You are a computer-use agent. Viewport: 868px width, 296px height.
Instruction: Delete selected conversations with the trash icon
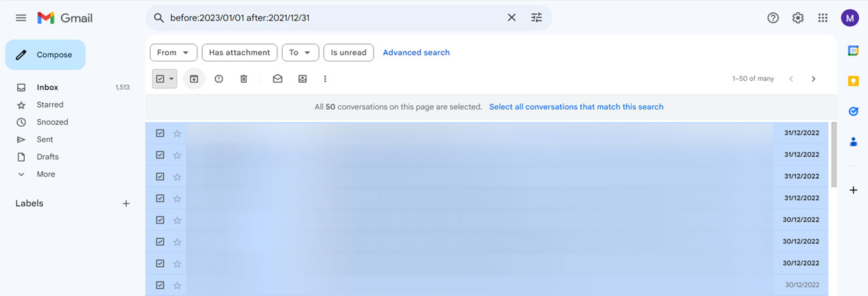coord(244,79)
